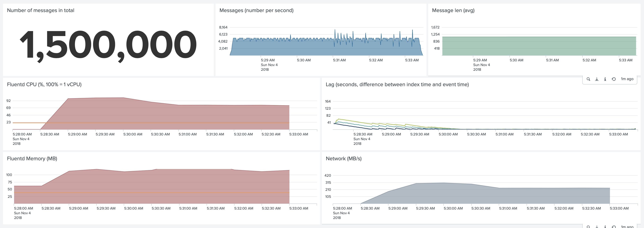Click the 836 y-axis label
This screenshot has width=644, height=228.
436,41
